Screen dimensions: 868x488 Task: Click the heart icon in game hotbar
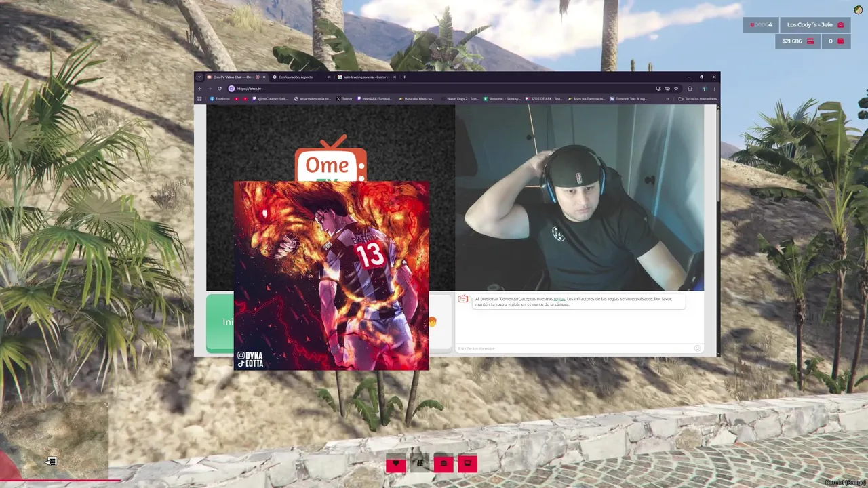(x=396, y=464)
